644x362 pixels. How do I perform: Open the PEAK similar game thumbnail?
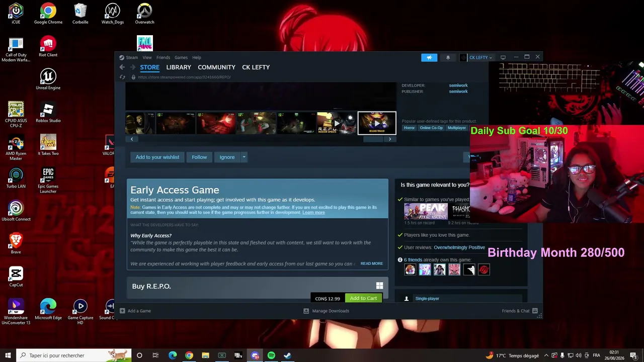(426, 211)
